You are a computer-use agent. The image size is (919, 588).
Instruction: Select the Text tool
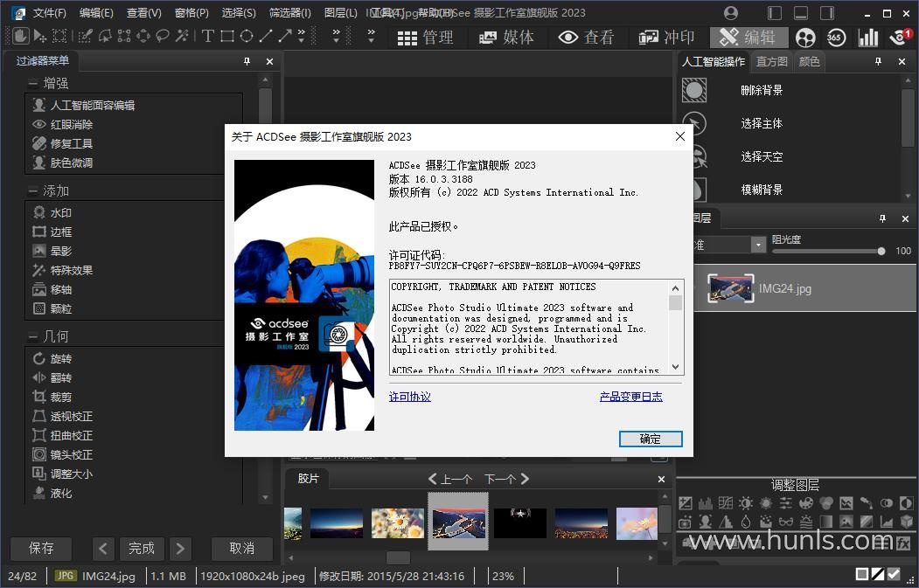(x=207, y=37)
